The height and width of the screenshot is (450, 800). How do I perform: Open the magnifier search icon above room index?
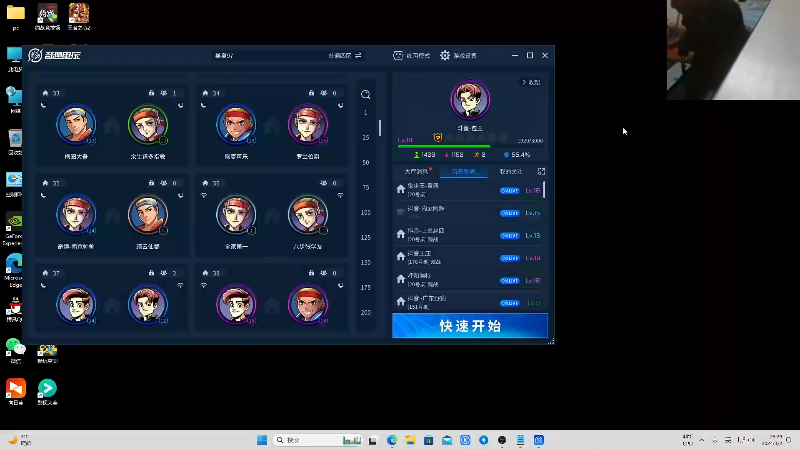coord(365,94)
